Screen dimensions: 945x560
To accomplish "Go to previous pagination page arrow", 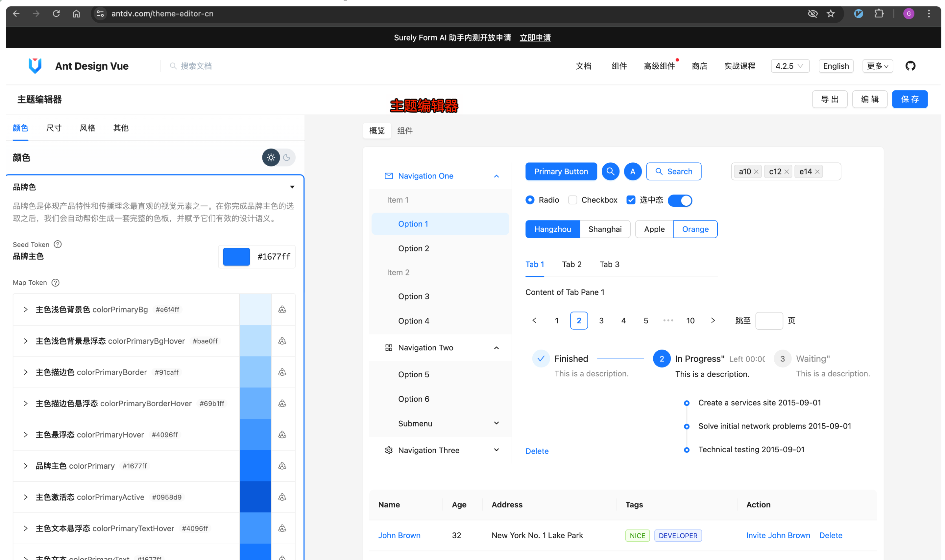I will pos(534,320).
